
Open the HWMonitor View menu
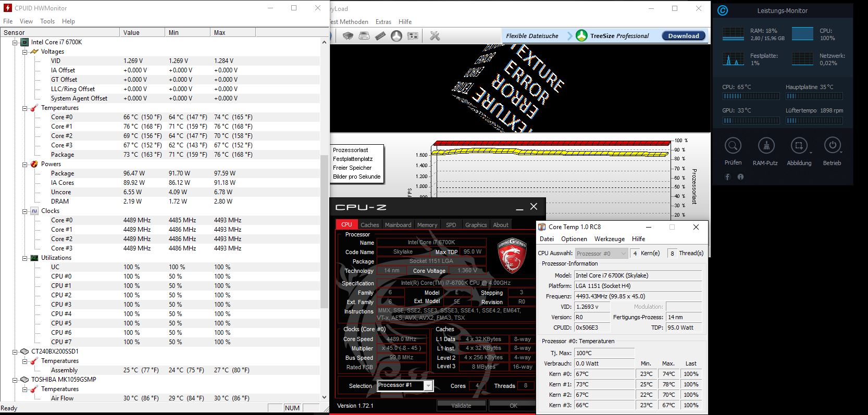point(26,21)
